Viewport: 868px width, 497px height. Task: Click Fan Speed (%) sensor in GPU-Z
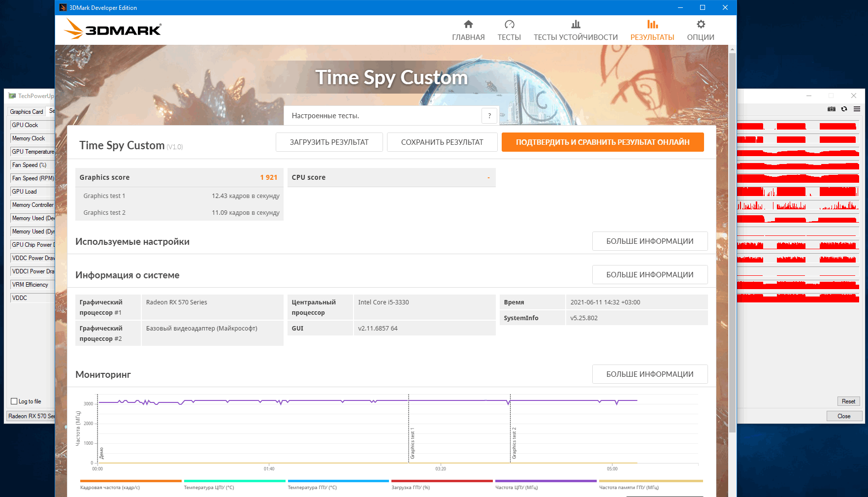pos(32,165)
